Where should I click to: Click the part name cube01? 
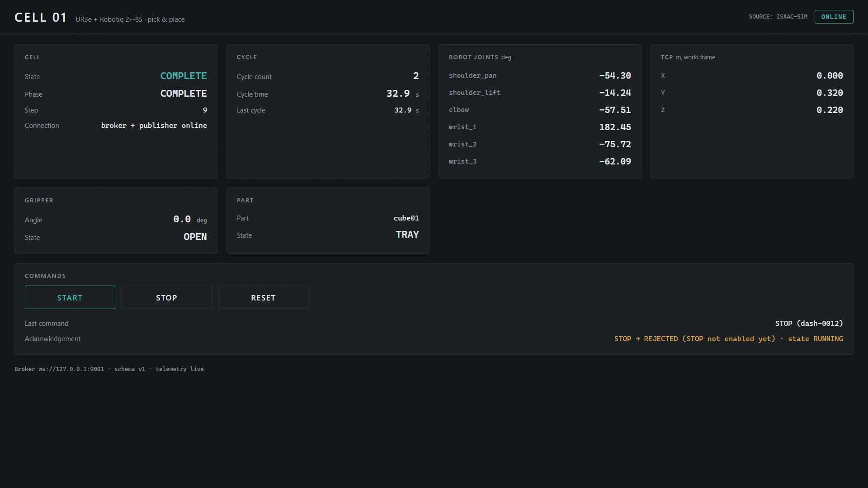[406, 218]
